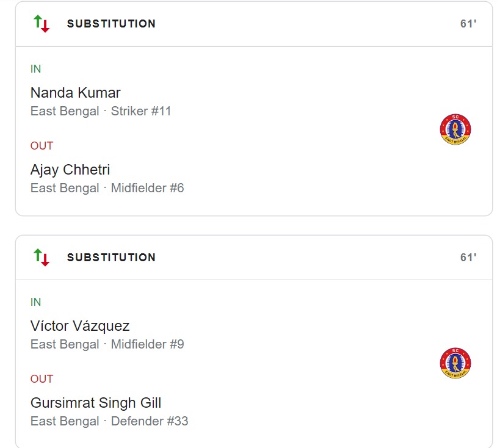Open the East Bengal crest beside Nanda Kumar
497x448 pixels.
455,129
